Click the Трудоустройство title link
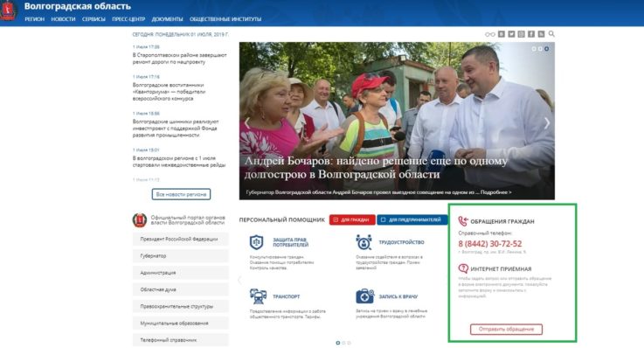 pyautogui.click(x=401, y=242)
